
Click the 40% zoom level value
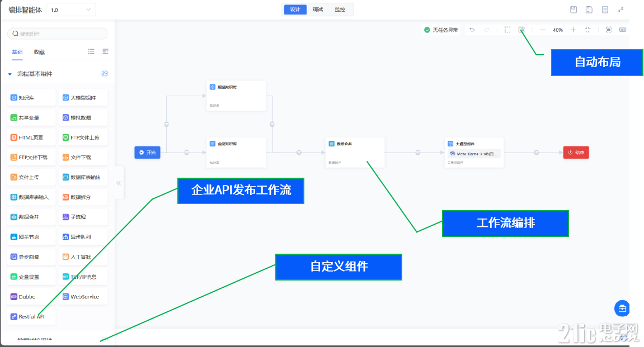558,30
